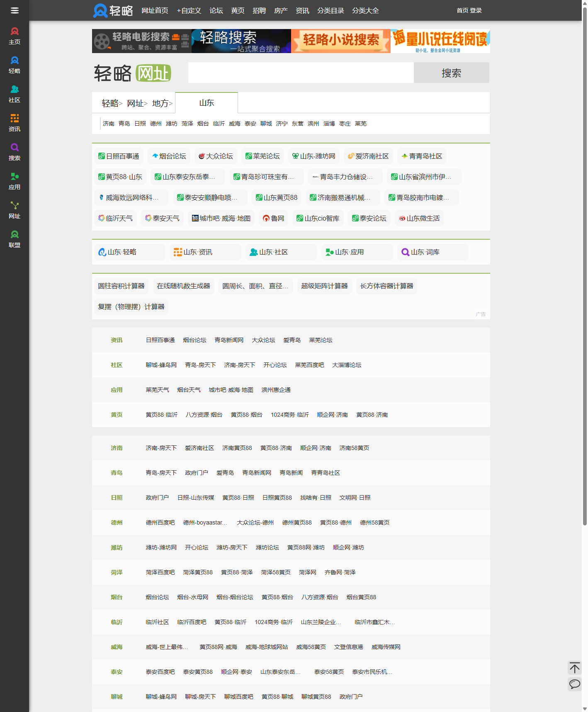Image resolution: width=588 pixels, height=712 pixels.
Task: Click the 轻略 logo in the top bar
Action: click(113, 10)
